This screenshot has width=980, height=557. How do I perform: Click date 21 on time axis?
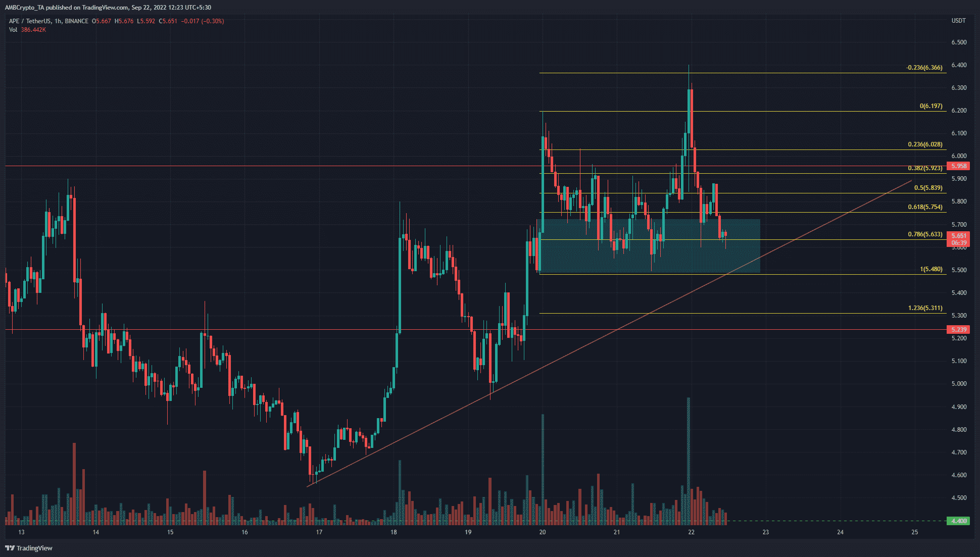coord(617,532)
